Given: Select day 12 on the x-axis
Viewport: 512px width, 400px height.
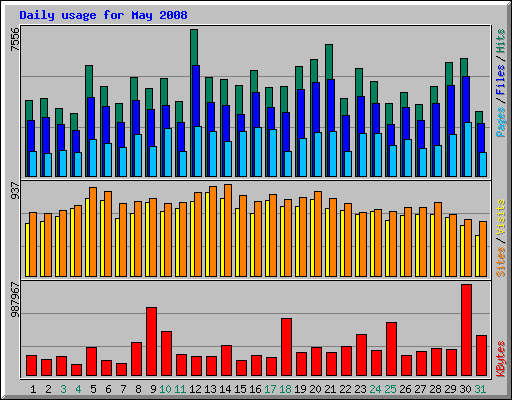Looking at the screenshot, I should pyautogui.click(x=195, y=389).
